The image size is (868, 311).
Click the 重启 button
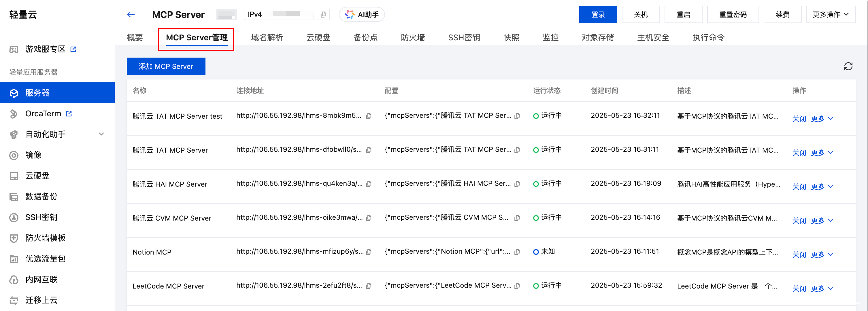click(x=683, y=14)
